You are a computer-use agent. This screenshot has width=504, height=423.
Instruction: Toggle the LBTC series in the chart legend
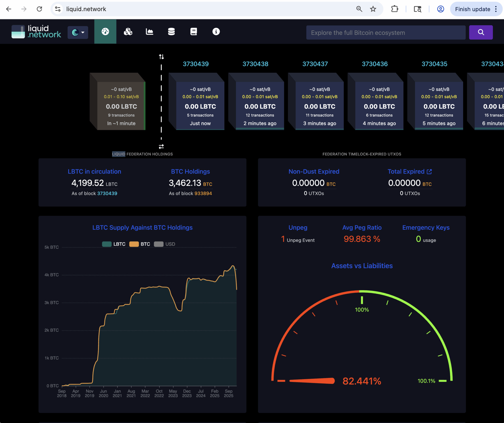click(x=114, y=244)
